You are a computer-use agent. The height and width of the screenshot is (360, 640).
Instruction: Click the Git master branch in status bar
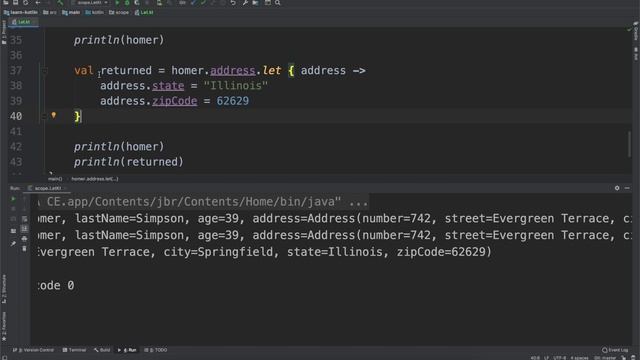point(605,358)
